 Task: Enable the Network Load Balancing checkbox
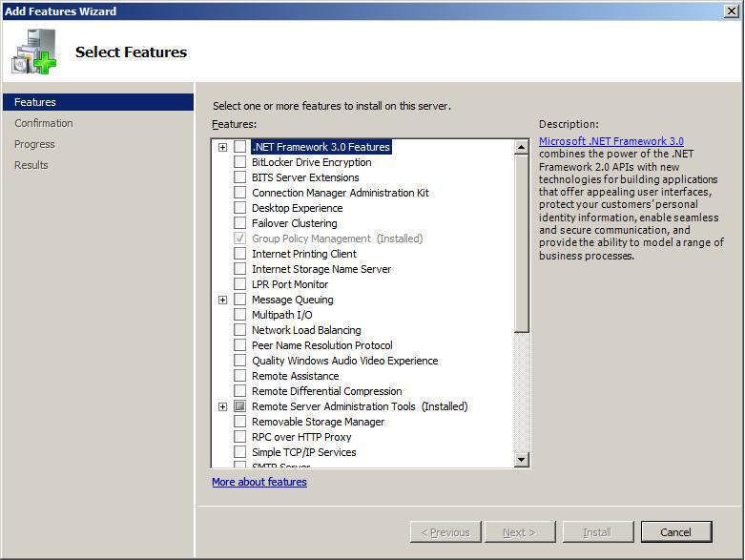[240, 330]
